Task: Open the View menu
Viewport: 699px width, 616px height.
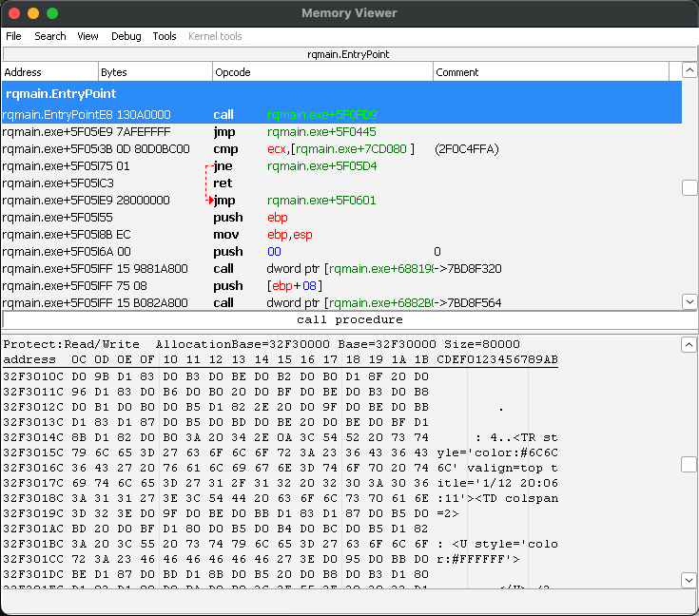Action: (x=87, y=36)
